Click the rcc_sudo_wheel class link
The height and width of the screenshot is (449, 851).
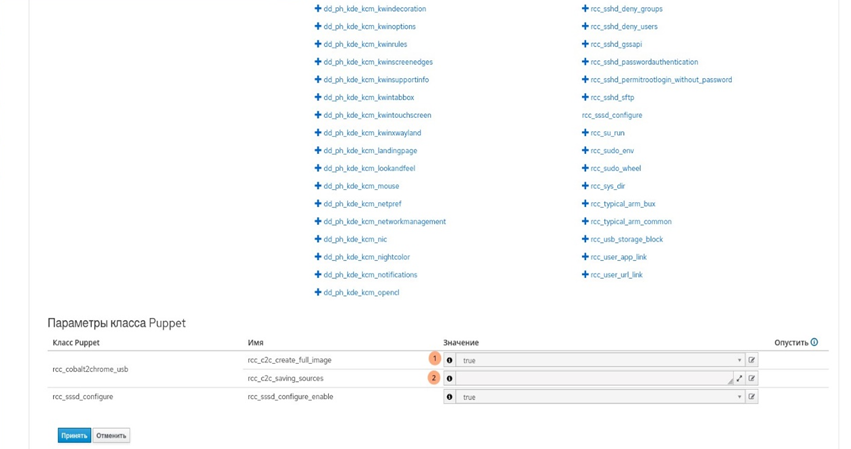tap(615, 169)
